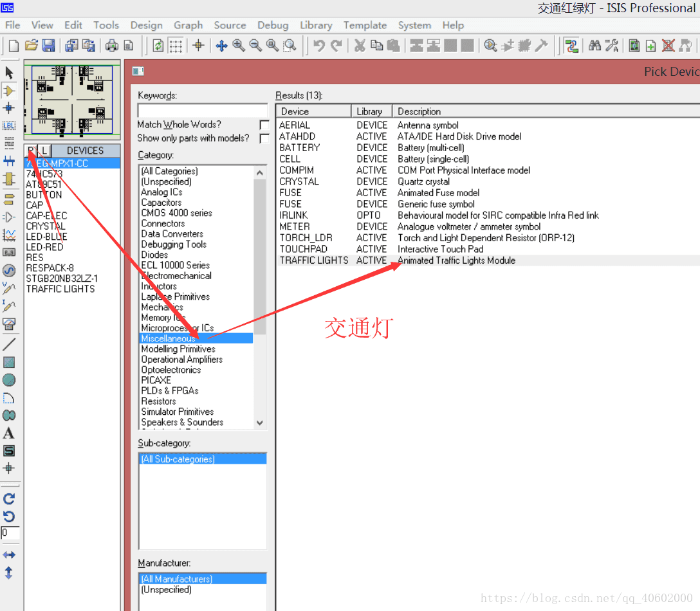Open the File menu
The width and height of the screenshot is (700, 611).
pyautogui.click(x=12, y=26)
